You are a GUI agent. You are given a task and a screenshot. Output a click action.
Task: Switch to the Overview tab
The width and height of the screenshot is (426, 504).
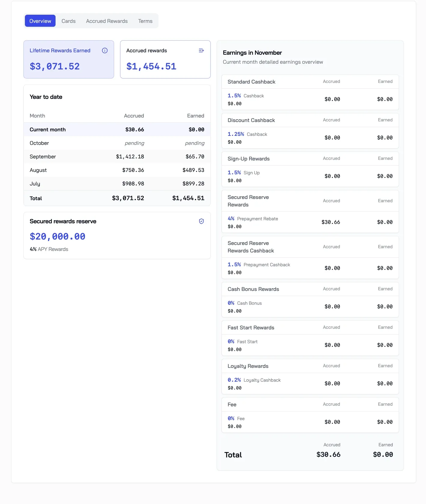[40, 21]
